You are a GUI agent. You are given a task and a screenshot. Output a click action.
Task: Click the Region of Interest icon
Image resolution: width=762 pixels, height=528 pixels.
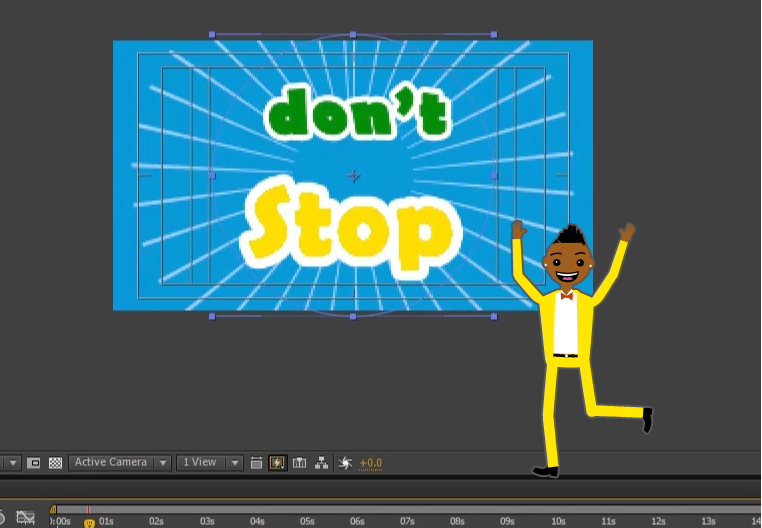[x=34, y=463]
